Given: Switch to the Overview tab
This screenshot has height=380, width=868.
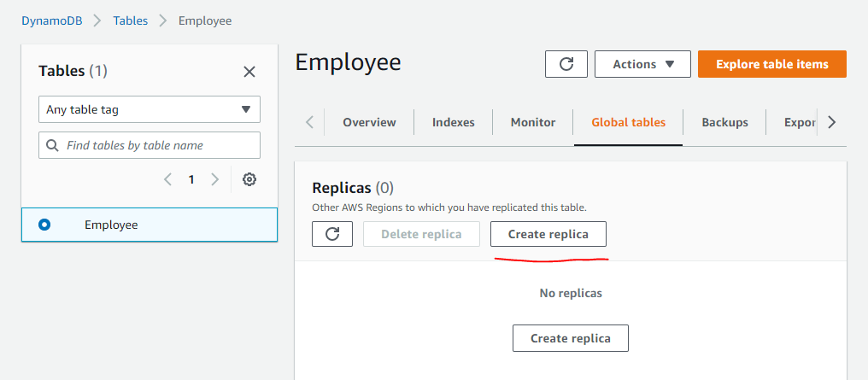Looking at the screenshot, I should [369, 122].
